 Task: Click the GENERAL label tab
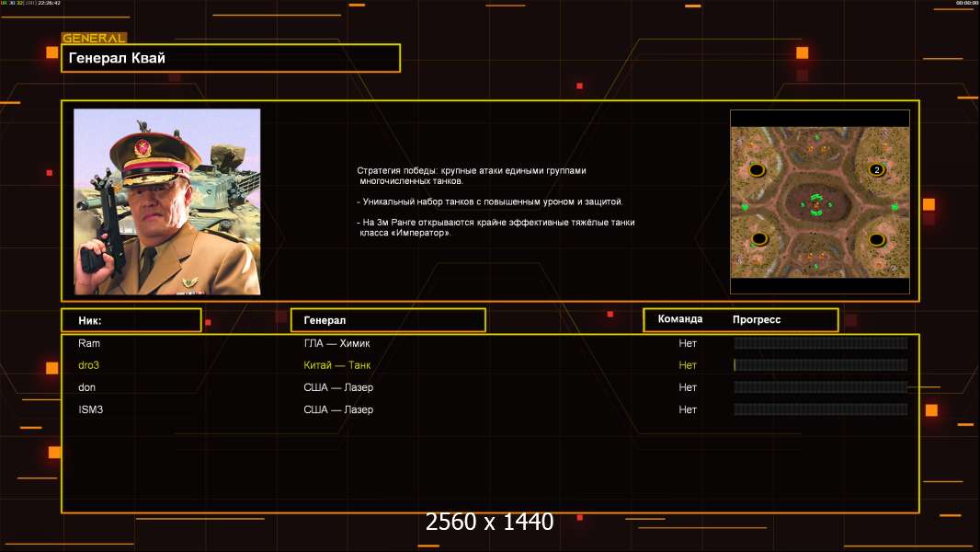(94, 38)
